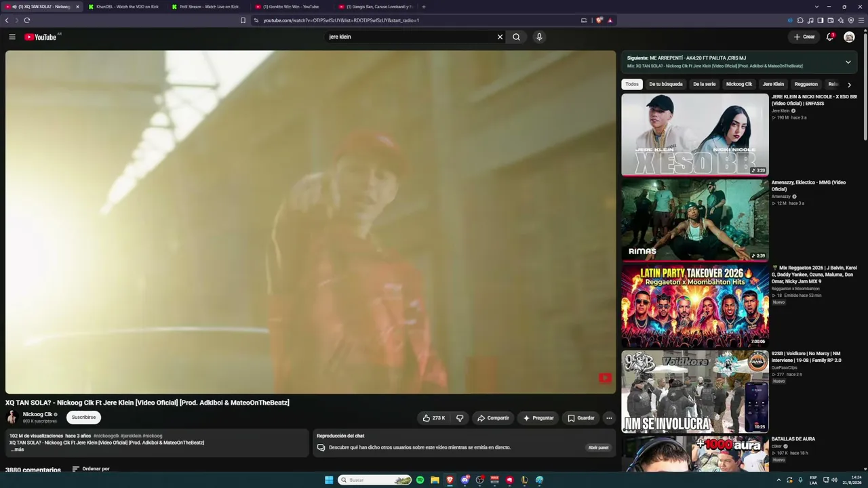Open Discord from the taskbar
The width and height of the screenshot is (868, 488).
(x=465, y=480)
